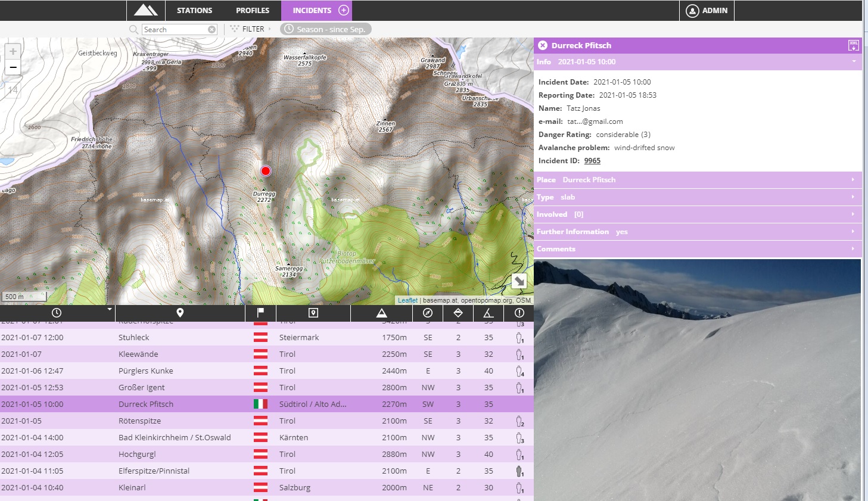Zoom out on the map
Viewport: 868px width, 501px height.
(13, 67)
